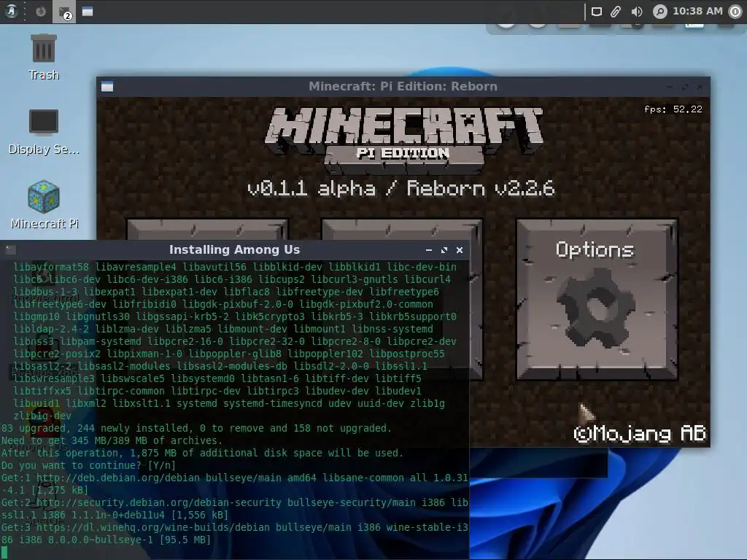The image size is (747, 560).
Task: Open the clipboard paperclip tray icon
Action: (x=616, y=12)
